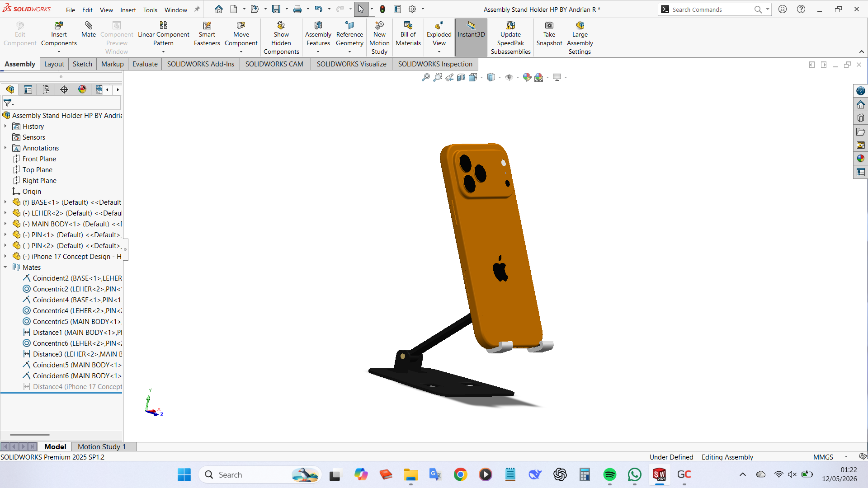Select the Coincident2 mate
Image resolution: width=868 pixels, height=488 pixels.
click(72, 278)
